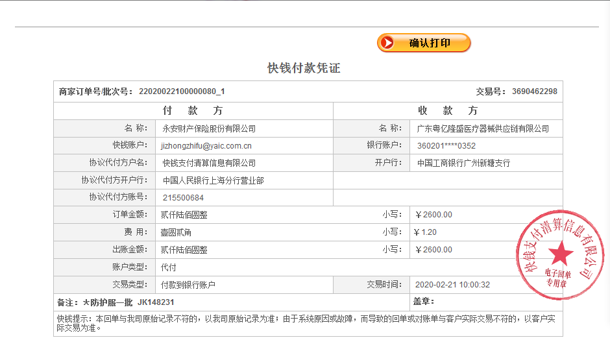Select payee name 广东粤亿隆医疗器械供应链有限公司
The width and height of the screenshot is (610, 364).
point(483,129)
